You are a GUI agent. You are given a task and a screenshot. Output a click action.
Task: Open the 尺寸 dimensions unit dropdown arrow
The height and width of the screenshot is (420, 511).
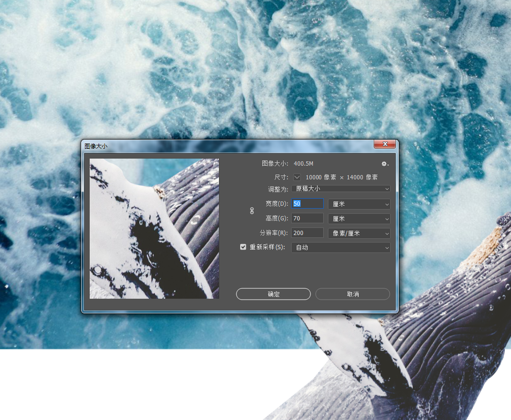297,177
